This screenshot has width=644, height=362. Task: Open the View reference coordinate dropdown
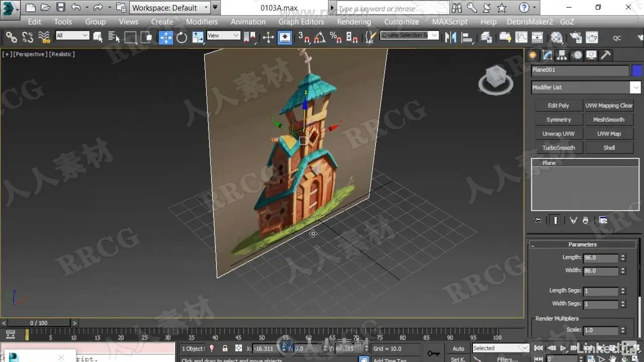click(223, 36)
